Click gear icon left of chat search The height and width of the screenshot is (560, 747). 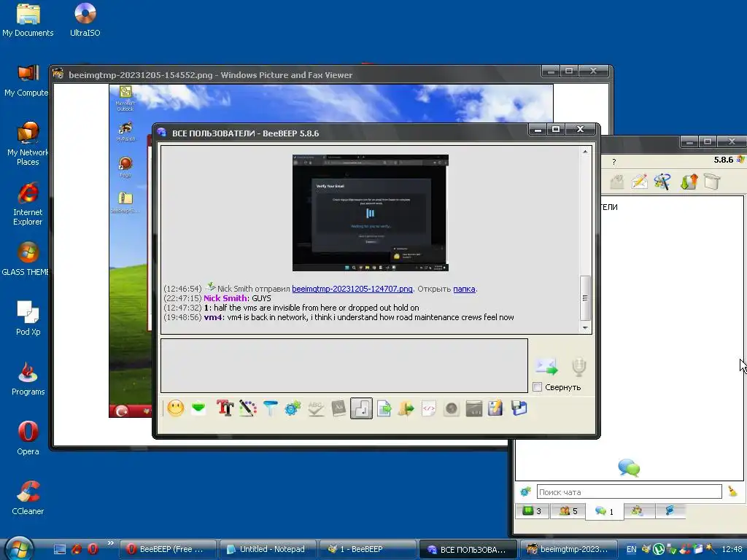(525, 491)
